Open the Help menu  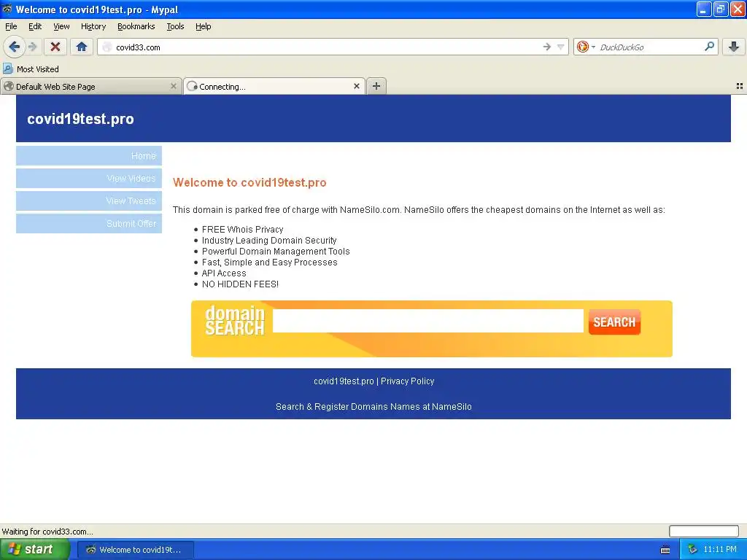204,27
